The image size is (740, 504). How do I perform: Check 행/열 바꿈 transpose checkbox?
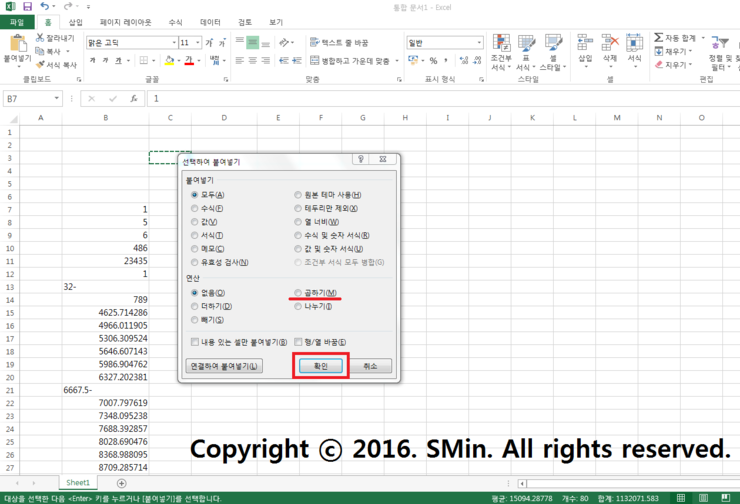[x=298, y=342]
